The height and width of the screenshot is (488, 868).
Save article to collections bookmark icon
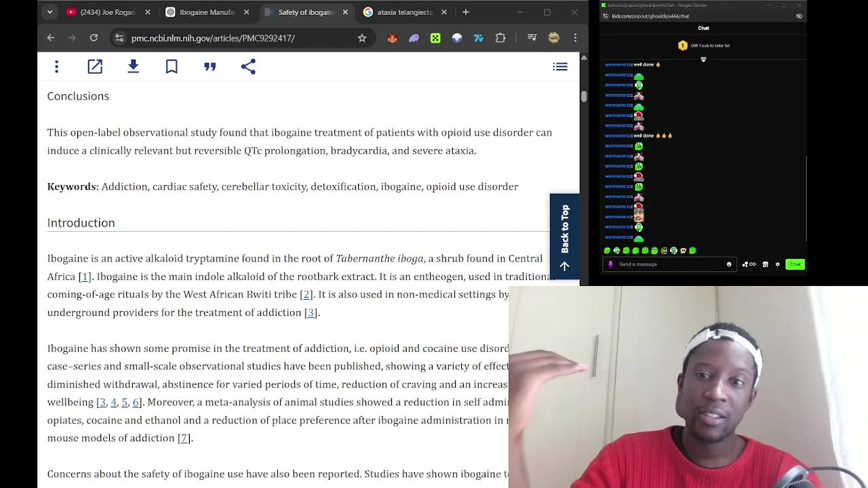tap(172, 66)
